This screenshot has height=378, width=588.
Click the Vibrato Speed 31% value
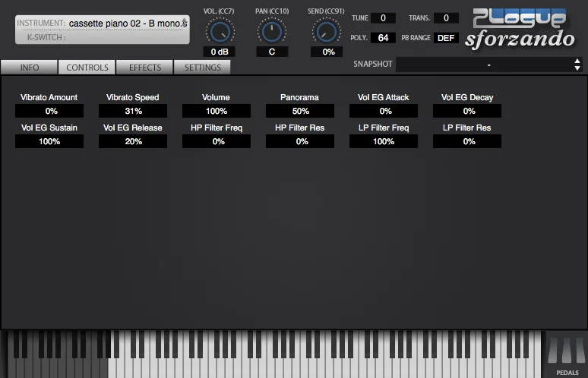pos(133,111)
